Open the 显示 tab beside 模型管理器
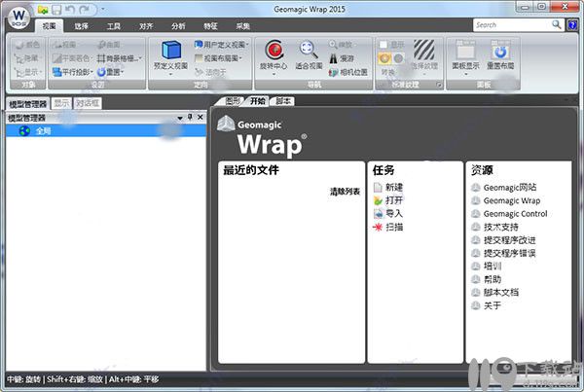584x392 pixels. pos(61,103)
